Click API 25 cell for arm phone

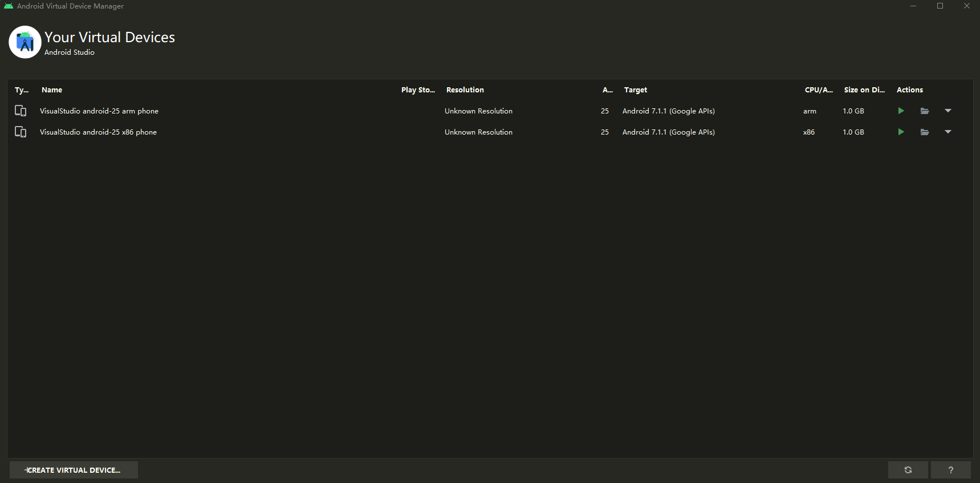click(x=605, y=111)
